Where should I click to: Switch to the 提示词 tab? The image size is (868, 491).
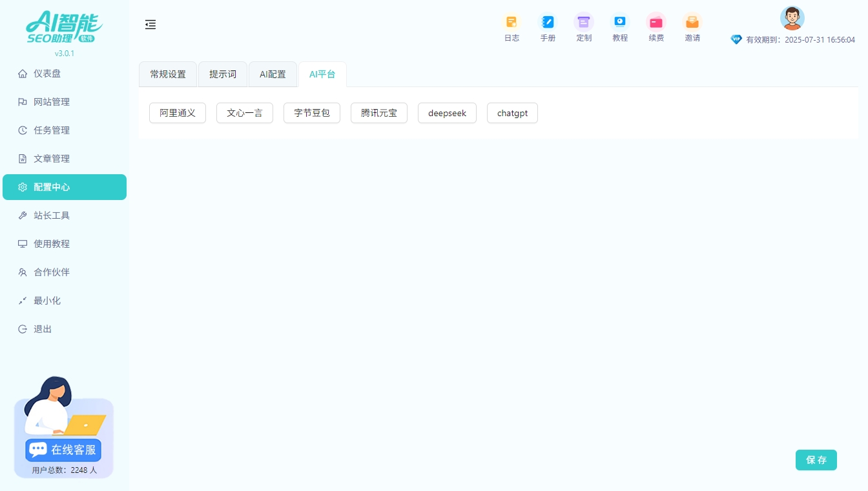point(222,74)
